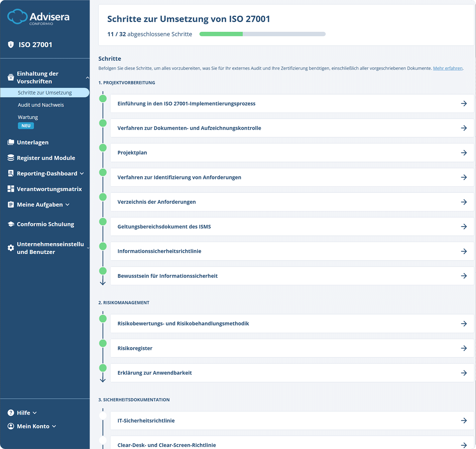Mark IT-Sicherheitsrichtlinie step circle as complete

point(103,416)
